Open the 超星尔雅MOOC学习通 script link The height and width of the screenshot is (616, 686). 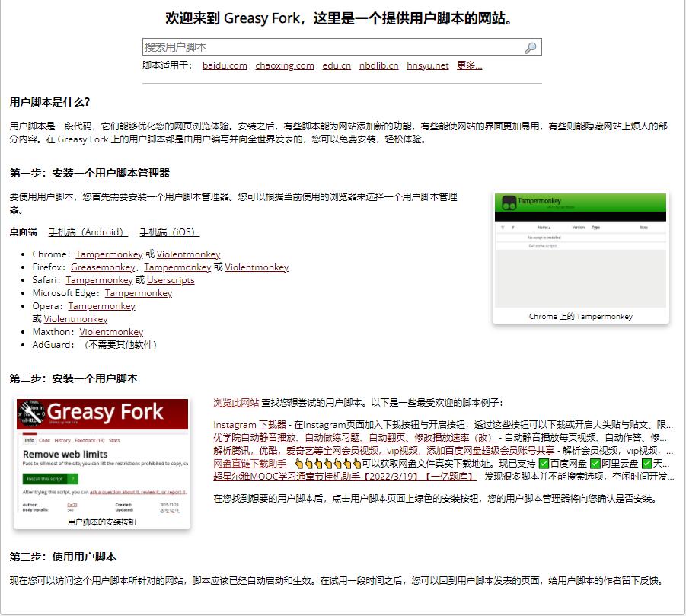coord(345,477)
